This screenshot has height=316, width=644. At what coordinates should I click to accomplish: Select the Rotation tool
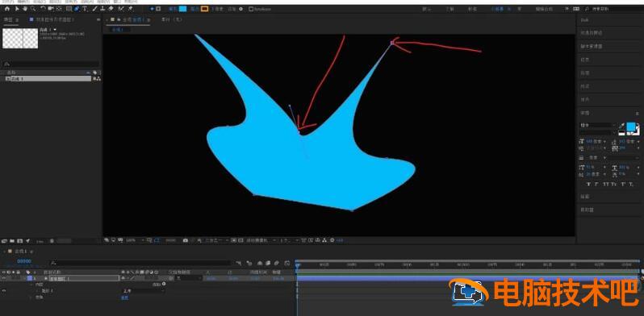click(x=43, y=9)
